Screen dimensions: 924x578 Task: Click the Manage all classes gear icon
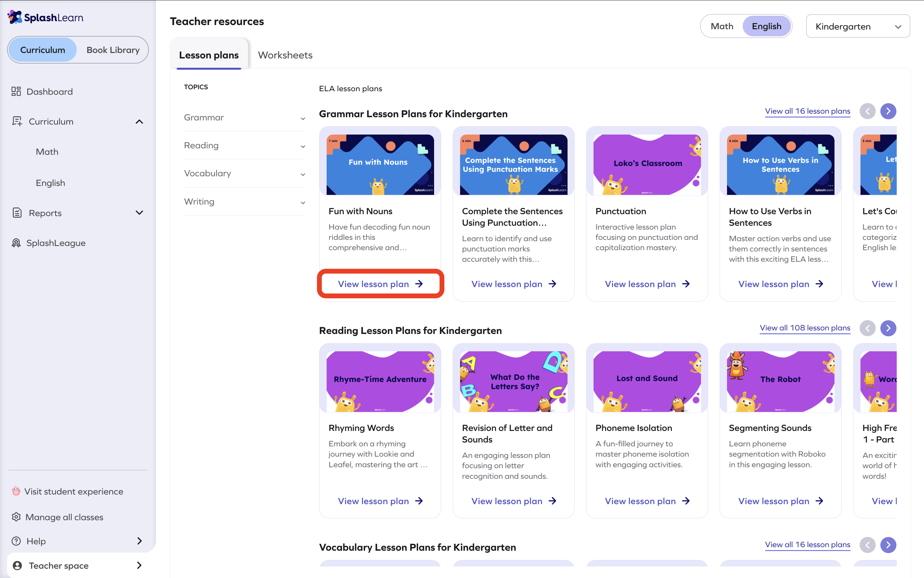pyautogui.click(x=16, y=517)
